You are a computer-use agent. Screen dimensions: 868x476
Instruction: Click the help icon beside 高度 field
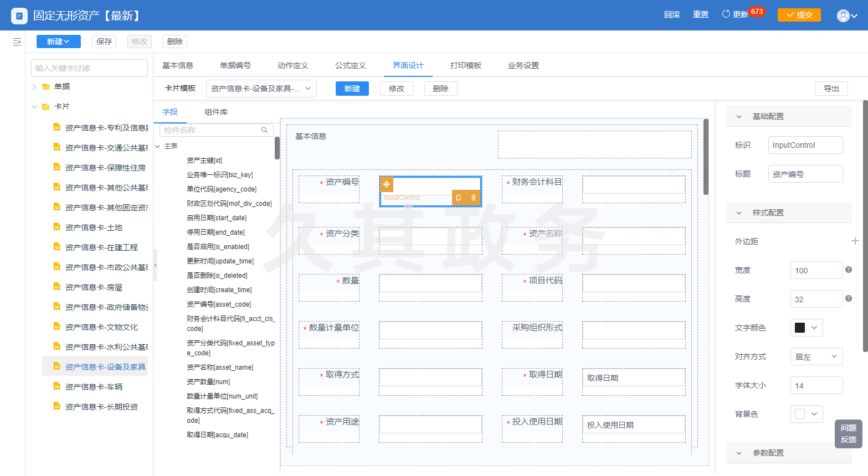click(848, 298)
